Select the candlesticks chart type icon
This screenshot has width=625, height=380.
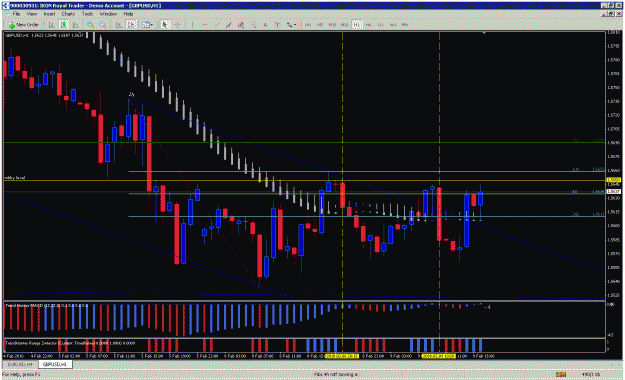coord(63,25)
